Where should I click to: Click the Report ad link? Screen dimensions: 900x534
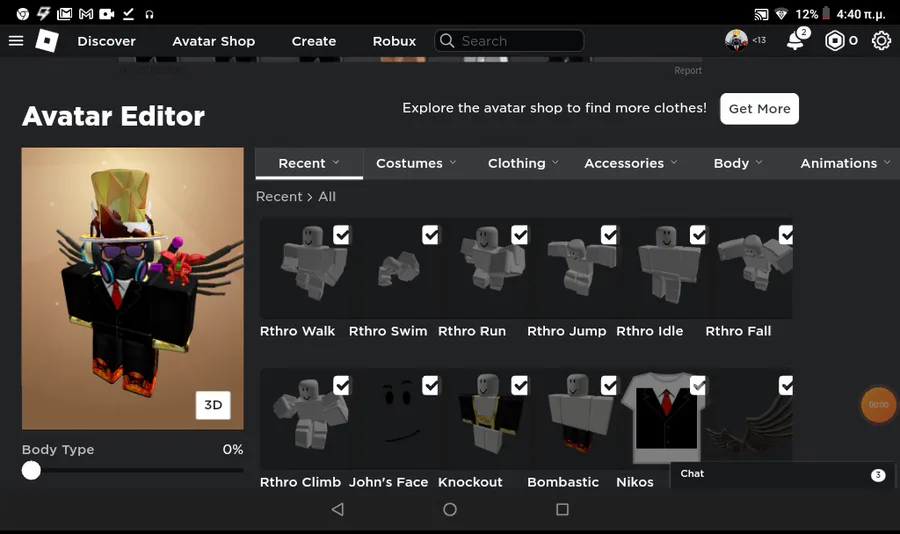click(688, 70)
